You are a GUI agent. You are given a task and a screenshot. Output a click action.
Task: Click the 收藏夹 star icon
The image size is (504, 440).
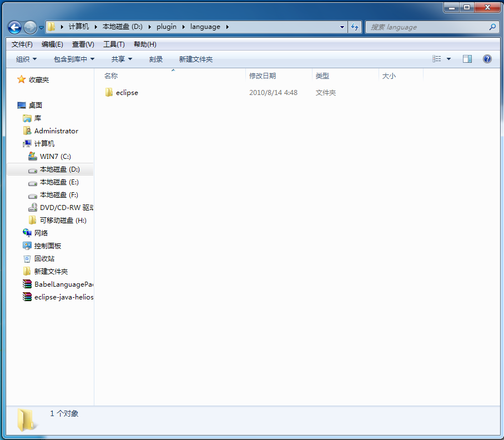click(x=22, y=79)
